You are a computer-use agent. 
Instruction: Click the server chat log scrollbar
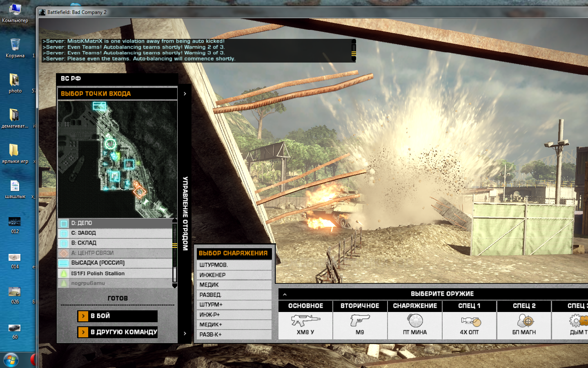[354, 51]
